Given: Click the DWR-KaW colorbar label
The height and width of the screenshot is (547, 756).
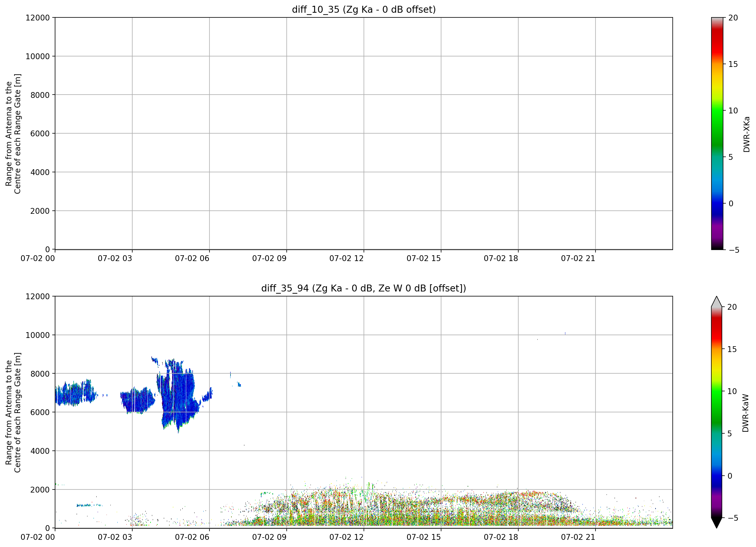Looking at the screenshot, I should coord(746,413).
